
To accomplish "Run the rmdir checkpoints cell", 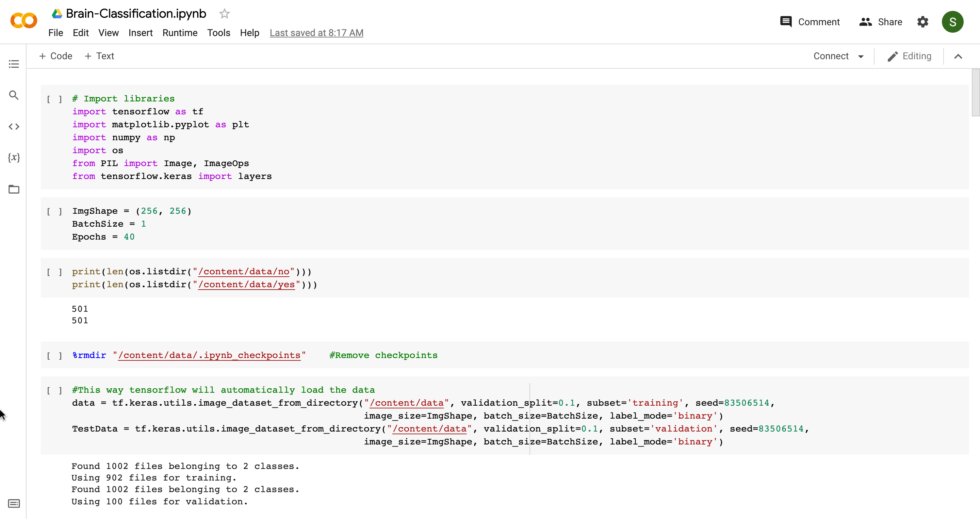I will click(x=54, y=356).
